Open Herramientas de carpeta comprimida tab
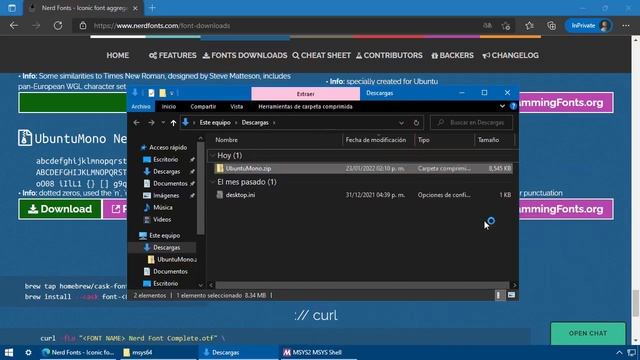Image resolution: width=640 pixels, height=360 pixels. click(305, 107)
